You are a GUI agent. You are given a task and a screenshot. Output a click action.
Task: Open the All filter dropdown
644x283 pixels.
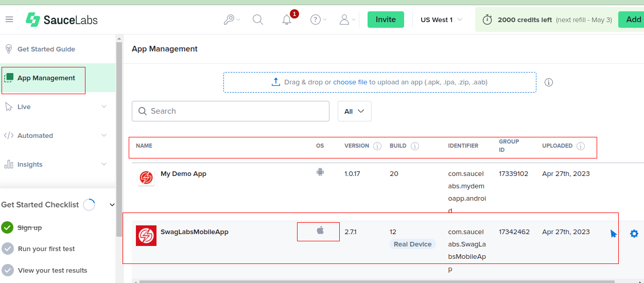click(355, 111)
